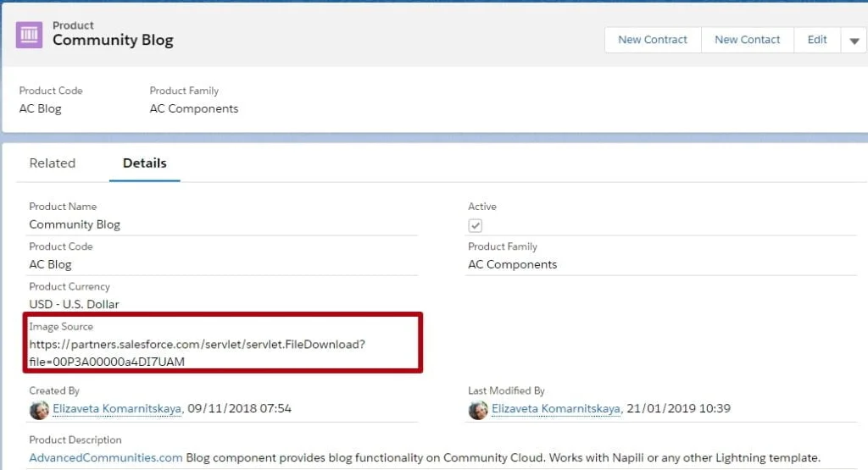Click the Product Description text about Blog component

(504, 458)
